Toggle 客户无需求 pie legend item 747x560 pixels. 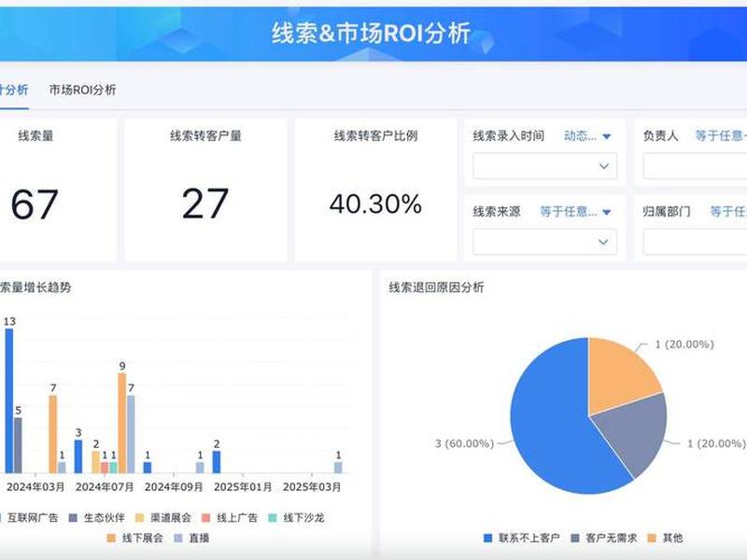tap(603, 539)
